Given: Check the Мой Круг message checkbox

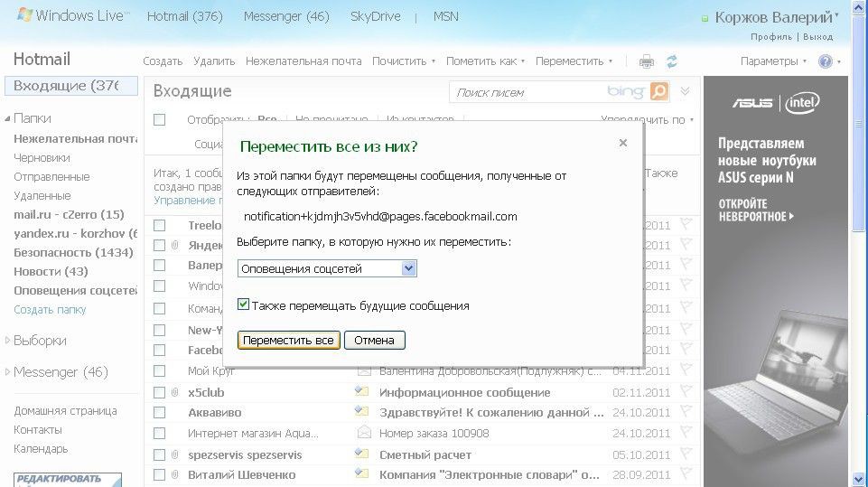Looking at the screenshot, I should click(160, 370).
